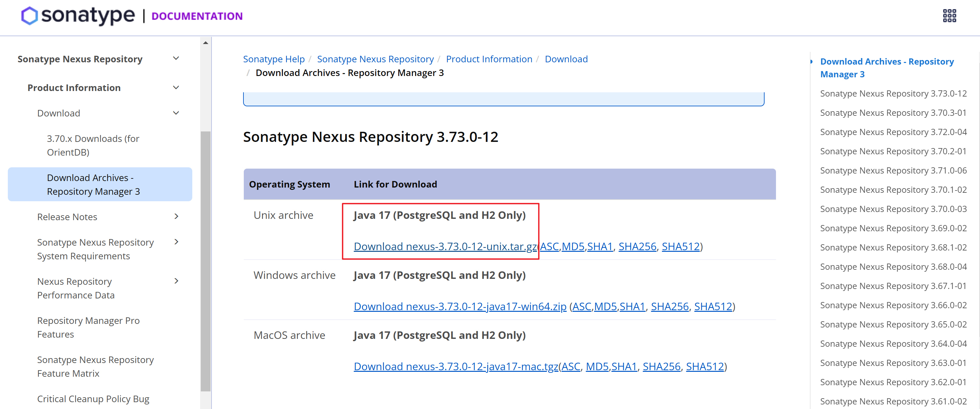Viewport: 980px width, 409px height.
Task: Open the apps grid icon
Action: pyautogui.click(x=949, y=16)
